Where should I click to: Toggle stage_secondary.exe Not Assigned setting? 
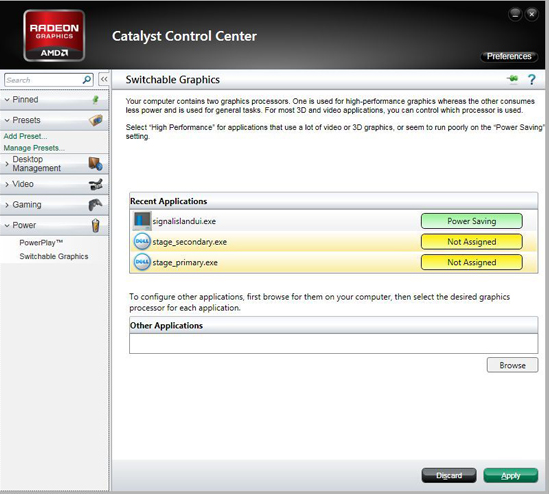point(472,242)
